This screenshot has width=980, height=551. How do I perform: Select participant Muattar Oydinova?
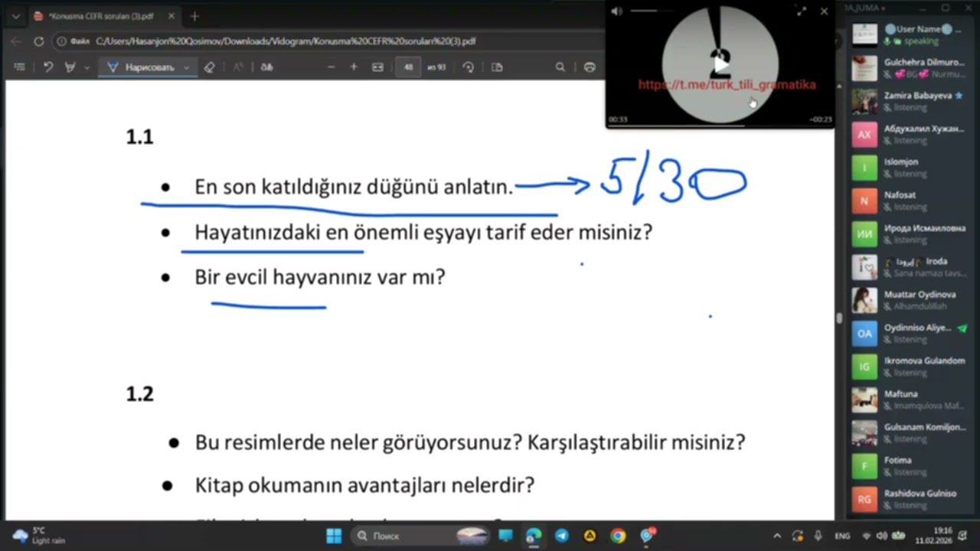coord(909,300)
